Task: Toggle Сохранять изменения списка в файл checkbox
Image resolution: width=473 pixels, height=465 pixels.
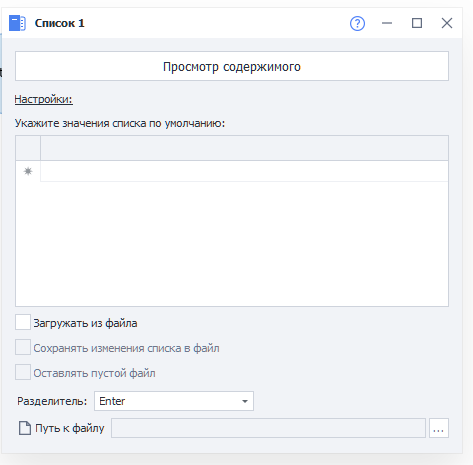Action: pyautogui.click(x=23, y=347)
